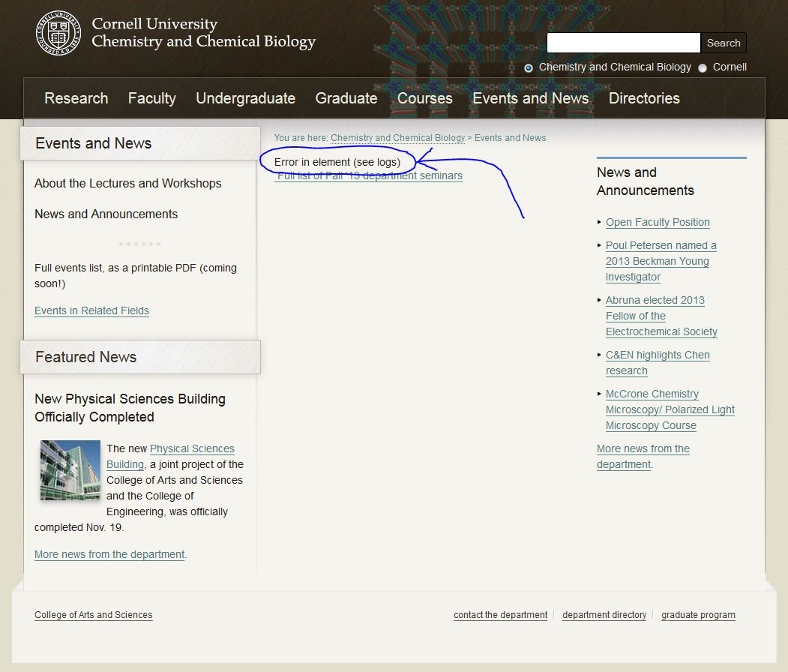The height and width of the screenshot is (672, 788).
Task: Open the Directories menu
Action: pyautogui.click(x=644, y=98)
